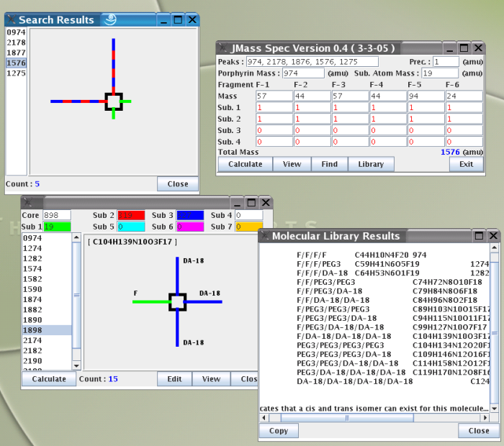Click the X icon in Search Results titlebar
Viewport: 504px width, 446px height.
pyautogui.click(x=11, y=19)
